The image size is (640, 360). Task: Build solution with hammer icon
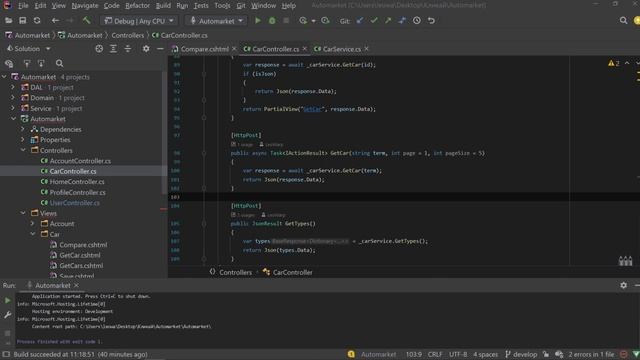tap(86, 20)
